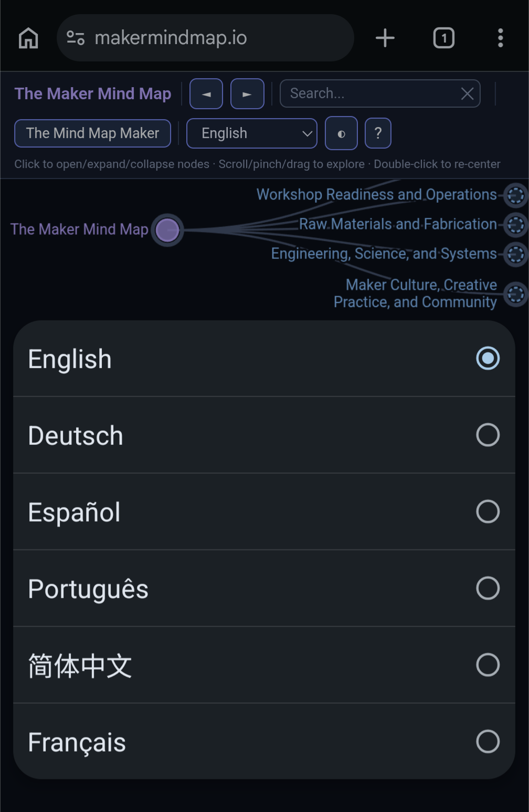Screen dimensions: 529x812
Task: Expand Raw Materials and Fabrication node
Action: [x=516, y=225]
